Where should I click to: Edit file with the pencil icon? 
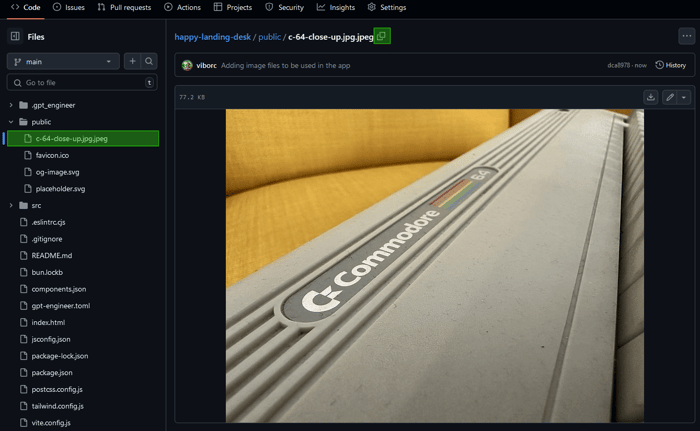point(670,97)
